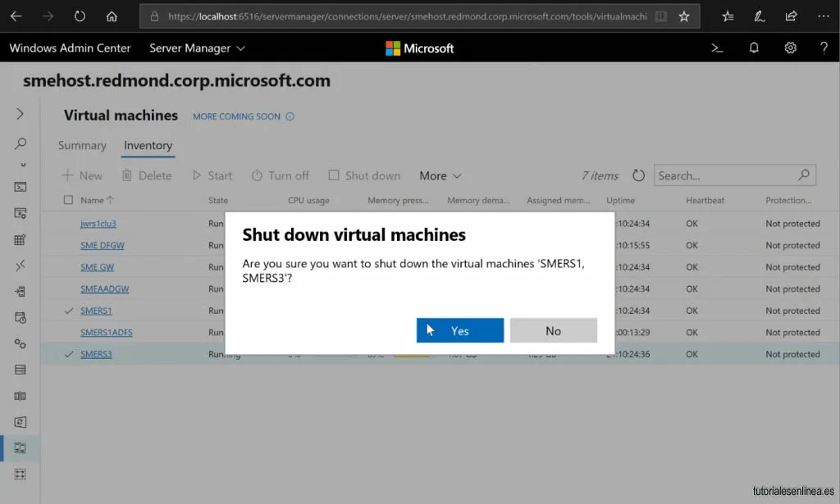Open Windows Admin Center settings gear
The image size is (840, 504).
790,48
